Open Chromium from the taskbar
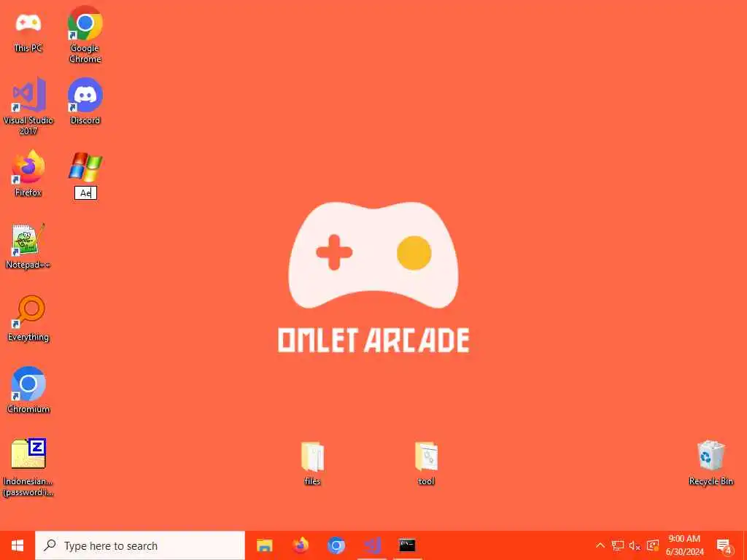 point(336,545)
